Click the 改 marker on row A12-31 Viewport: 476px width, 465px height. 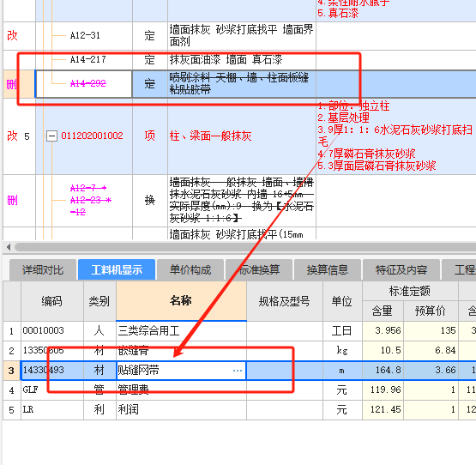point(12,36)
